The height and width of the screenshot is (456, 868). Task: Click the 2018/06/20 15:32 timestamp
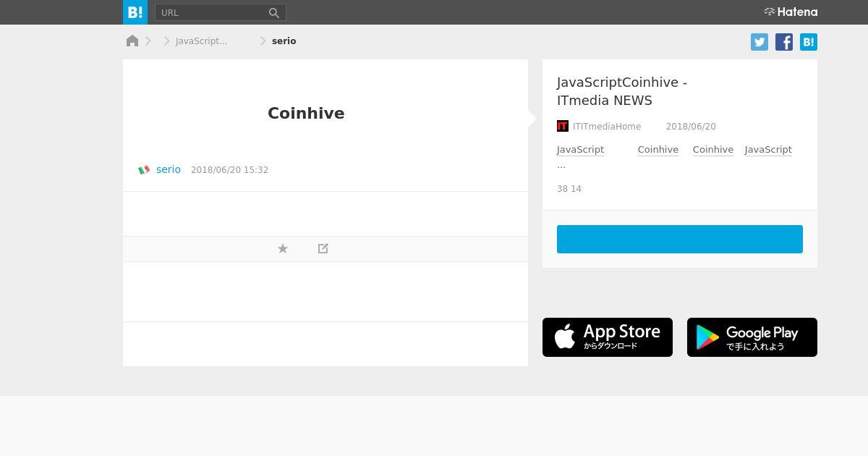(x=229, y=170)
